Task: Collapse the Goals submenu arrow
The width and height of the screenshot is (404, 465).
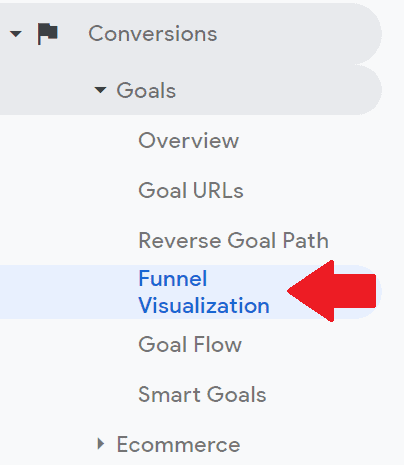Action: pos(100,90)
